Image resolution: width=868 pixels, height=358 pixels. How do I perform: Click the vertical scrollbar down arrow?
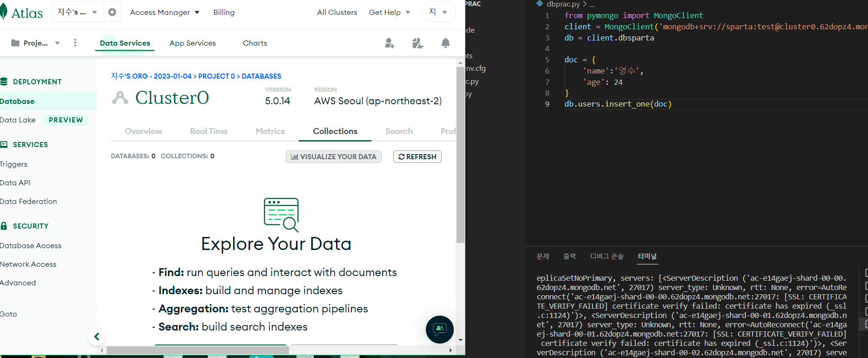460,340
